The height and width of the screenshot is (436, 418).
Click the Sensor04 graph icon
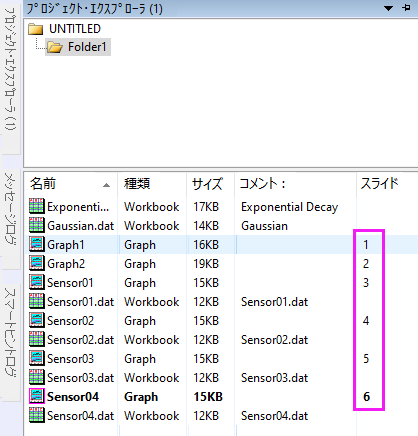36,396
